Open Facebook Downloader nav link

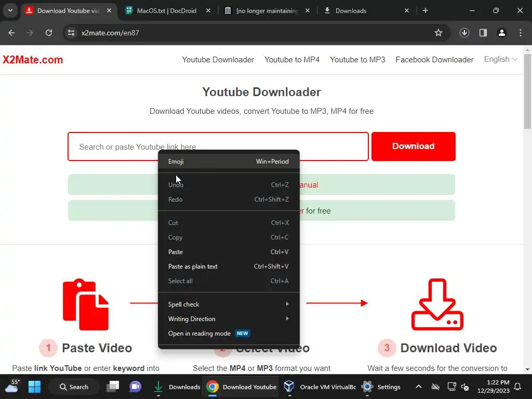coord(434,60)
